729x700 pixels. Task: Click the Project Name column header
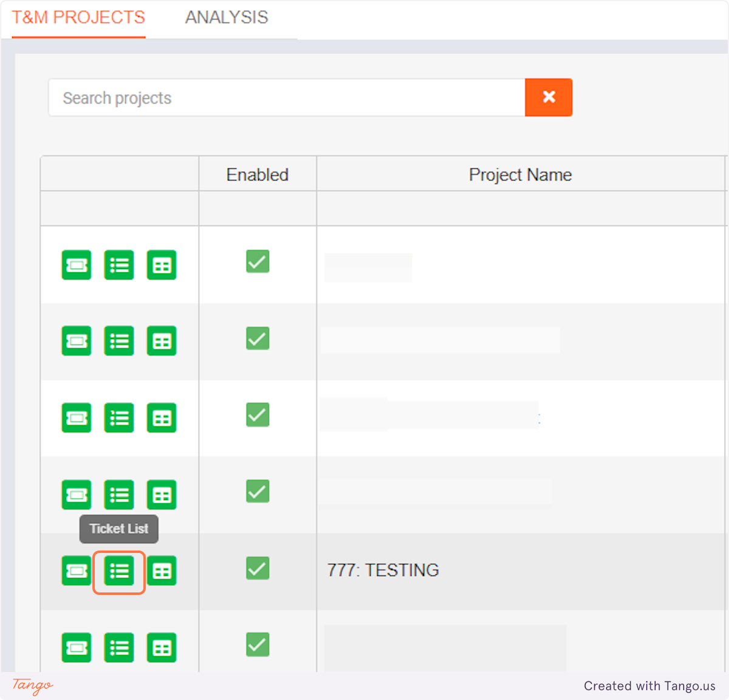coord(521,174)
